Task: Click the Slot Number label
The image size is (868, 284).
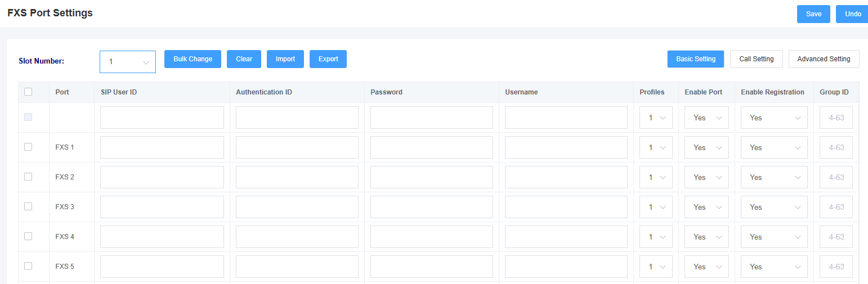Action: [x=42, y=61]
